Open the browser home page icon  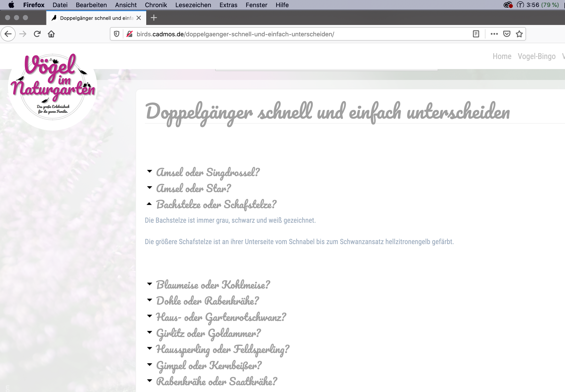click(x=51, y=34)
